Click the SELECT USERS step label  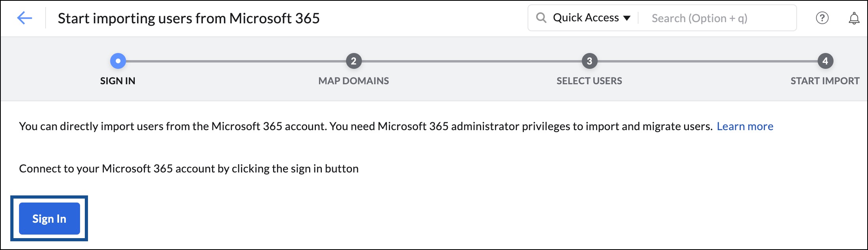(x=589, y=81)
